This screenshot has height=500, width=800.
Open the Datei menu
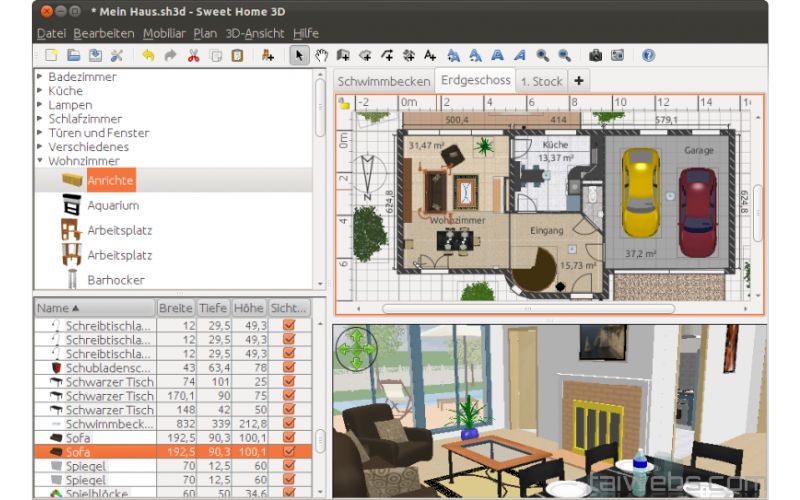pos(52,34)
